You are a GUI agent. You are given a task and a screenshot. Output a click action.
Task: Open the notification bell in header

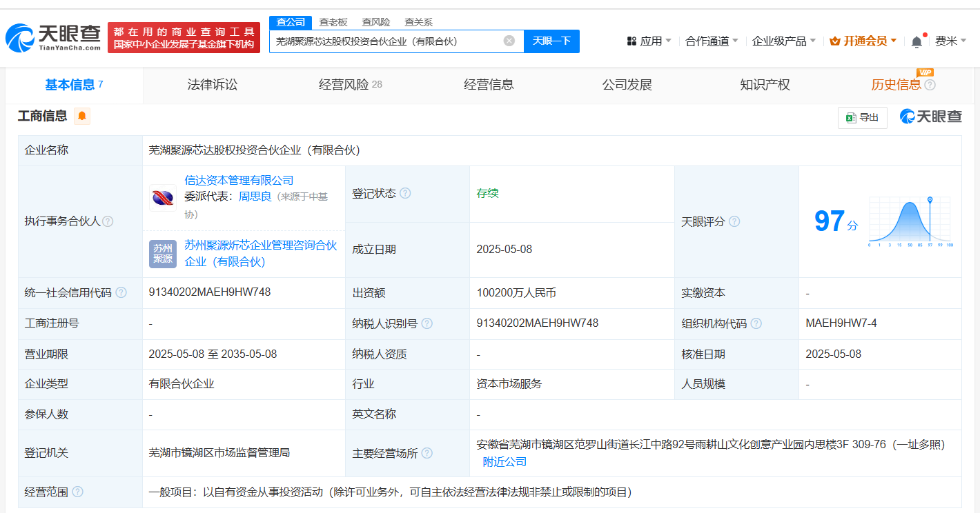[x=917, y=41]
